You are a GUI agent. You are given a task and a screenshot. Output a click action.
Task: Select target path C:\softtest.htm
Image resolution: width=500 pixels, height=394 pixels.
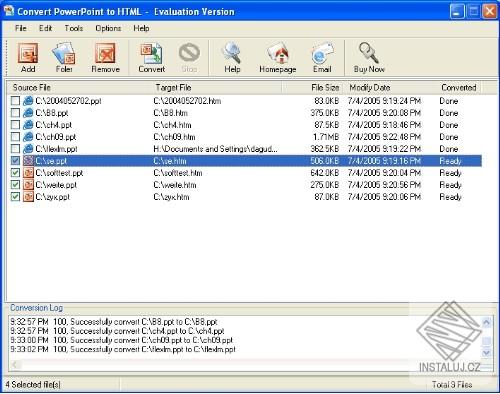point(178,173)
